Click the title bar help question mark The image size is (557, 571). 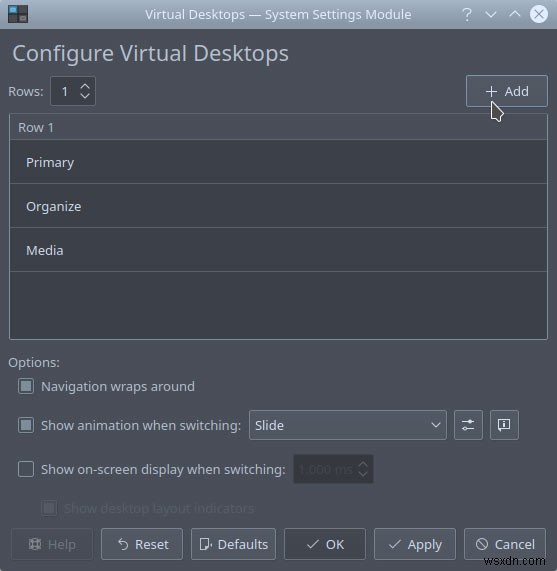(x=467, y=15)
